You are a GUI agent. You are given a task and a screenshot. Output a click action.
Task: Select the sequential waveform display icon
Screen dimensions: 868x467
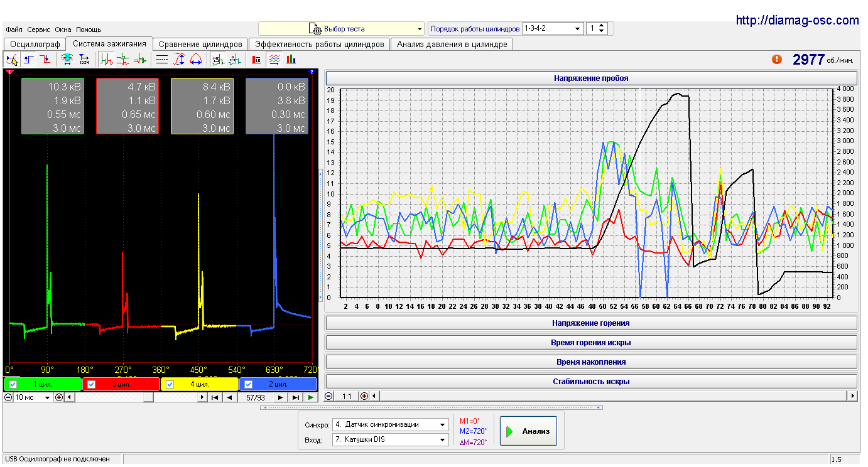click(107, 60)
